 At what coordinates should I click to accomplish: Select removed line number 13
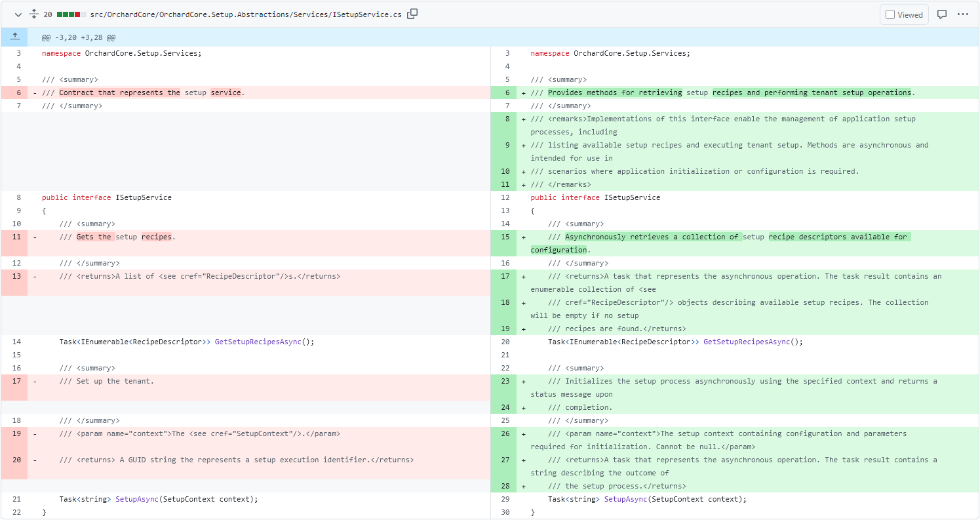pyautogui.click(x=14, y=283)
